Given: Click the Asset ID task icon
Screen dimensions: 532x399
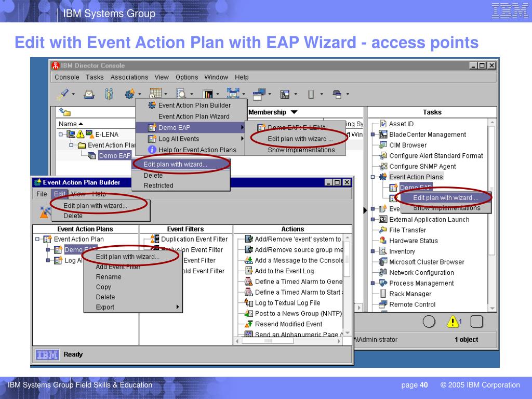Looking at the screenshot, I should coord(383,124).
